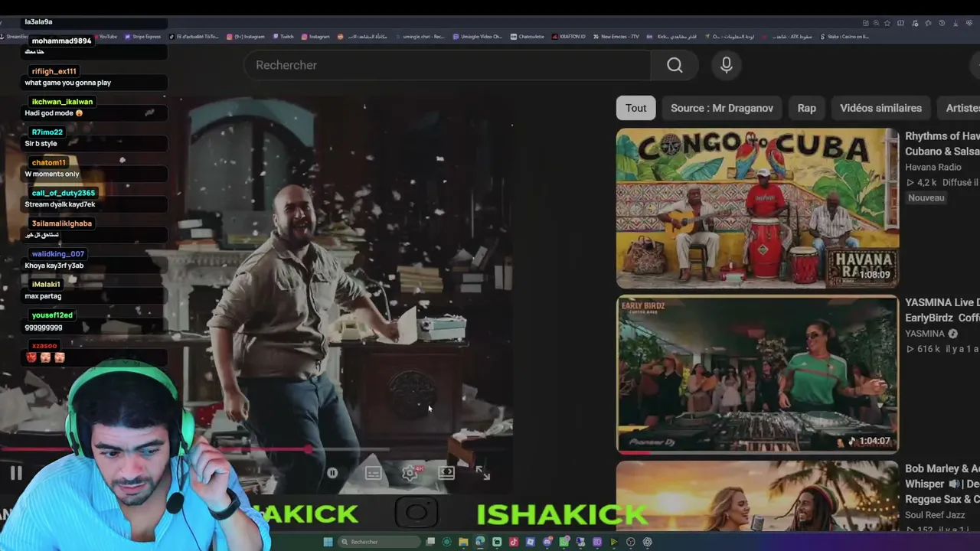Switch the player to theater mode

pyautogui.click(x=446, y=473)
